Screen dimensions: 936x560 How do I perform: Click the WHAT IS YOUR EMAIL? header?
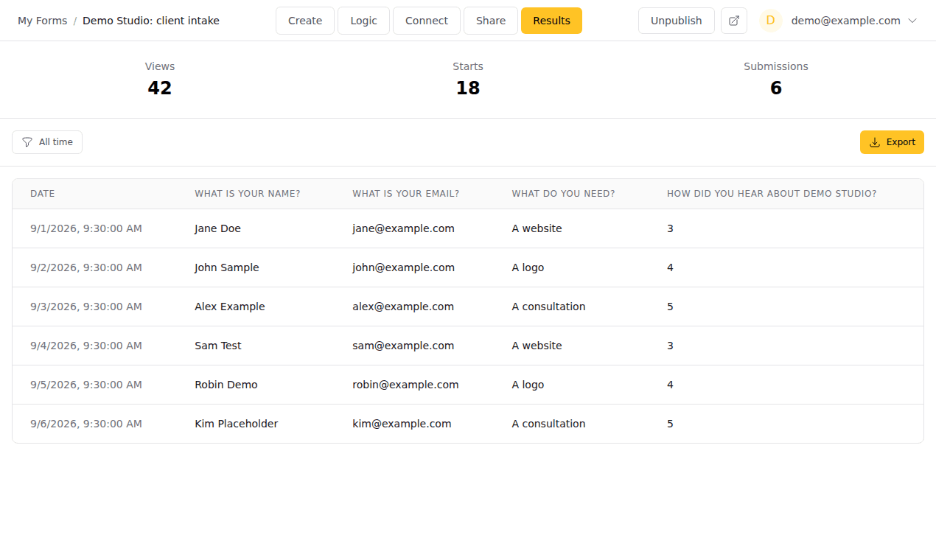pos(406,194)
